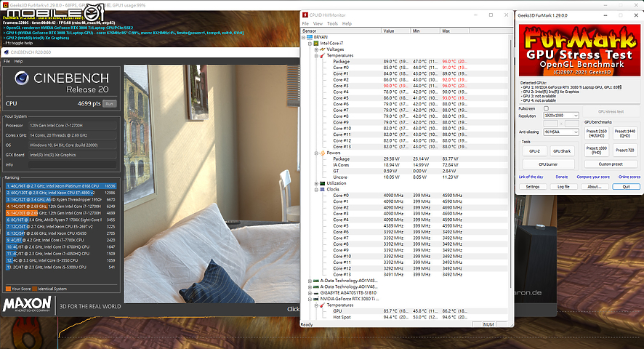Start the CPU burner tool
This screenshot has width=644, height=349.
(x=548, y=164)
